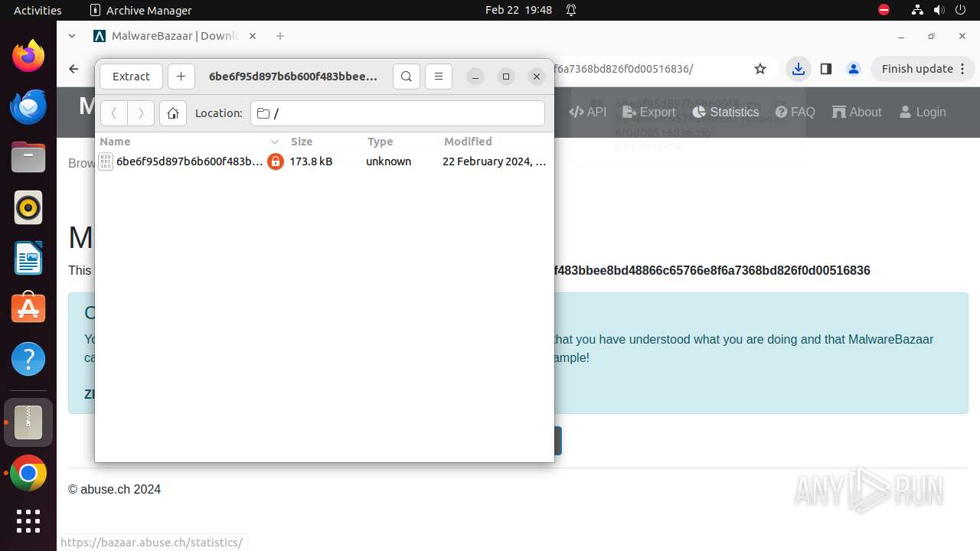Select Archive Manager icon in the dock

pyautogui.click(x=28, y=422)
